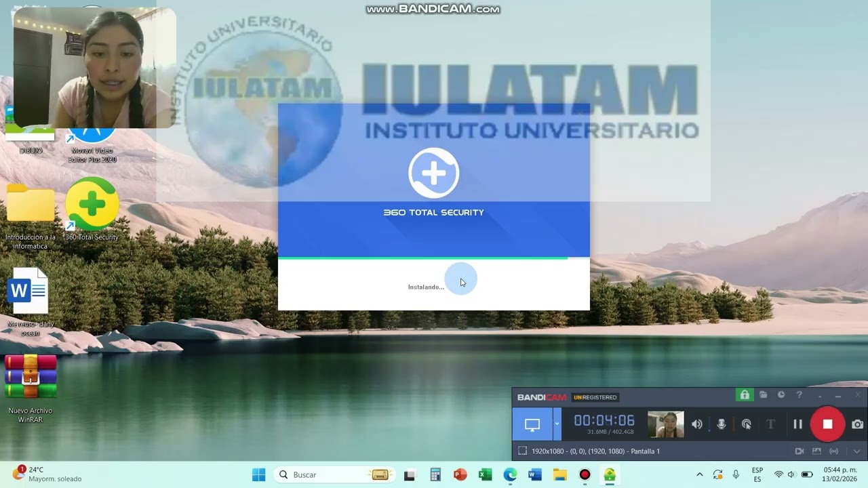Open Word from taskbar
The width and height of the screenshot is (868, 488).
click(x=535, y=474)
